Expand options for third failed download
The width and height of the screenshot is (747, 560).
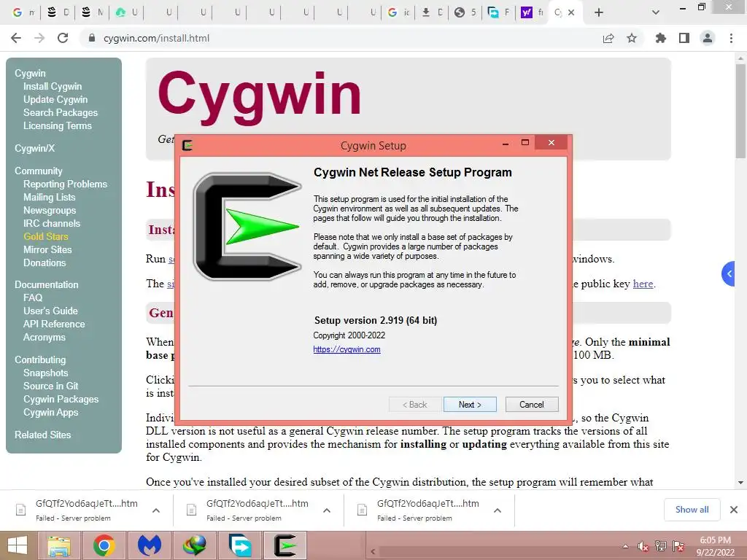pos(498,510)
